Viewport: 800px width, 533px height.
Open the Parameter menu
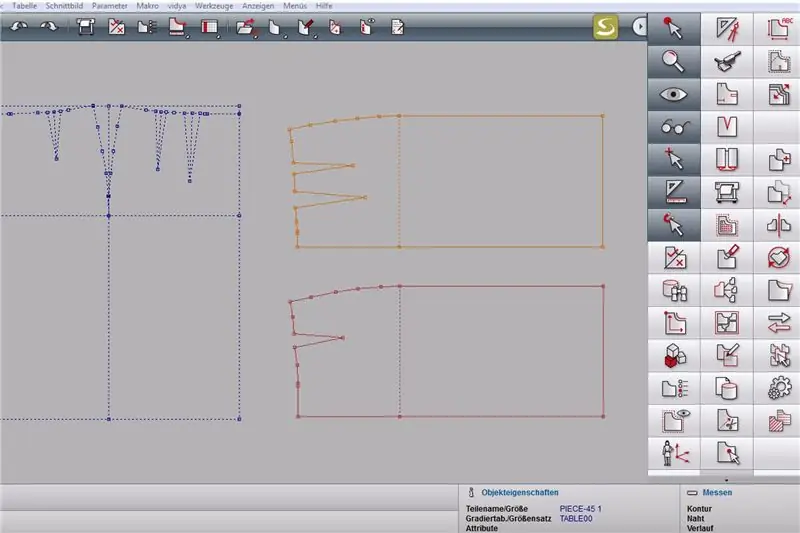(x=110, y=6)
